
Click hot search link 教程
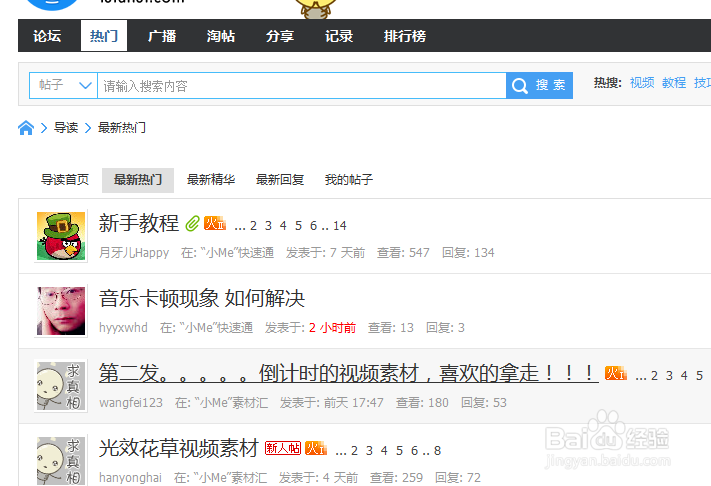(x=674, y=83)
